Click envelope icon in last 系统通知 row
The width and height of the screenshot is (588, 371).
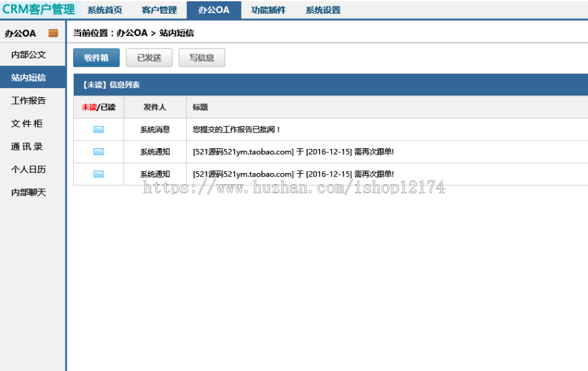click(x=98, y=174)
